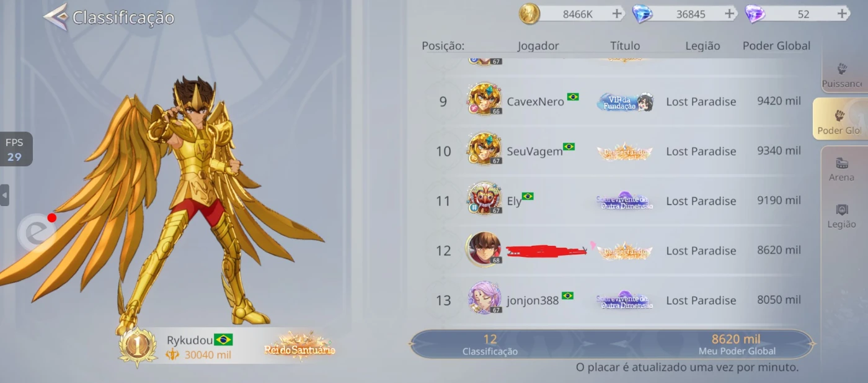Select the Poder Global ranking tab
The height and width of the screenshot is (383, 868).
(x=840, y=119)
